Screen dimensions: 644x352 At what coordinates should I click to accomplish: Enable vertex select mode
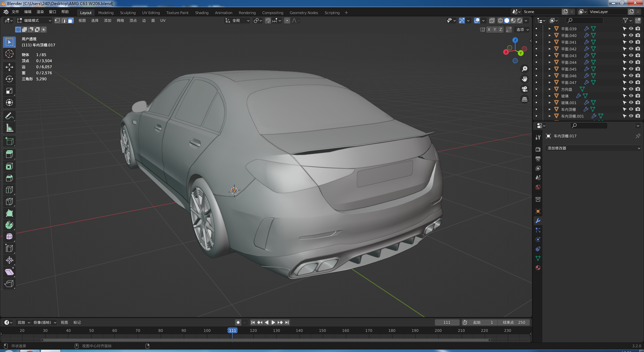tap(57, 20)
